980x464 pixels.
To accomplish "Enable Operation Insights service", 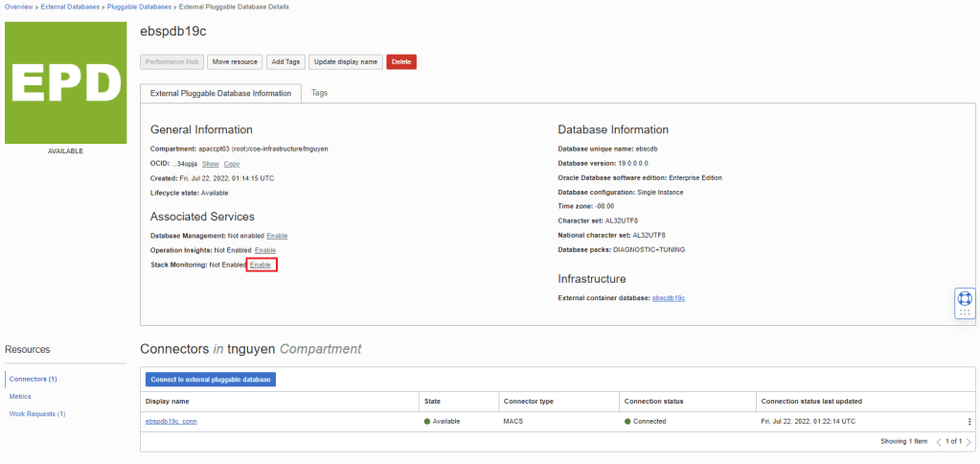I will point(265,250).
